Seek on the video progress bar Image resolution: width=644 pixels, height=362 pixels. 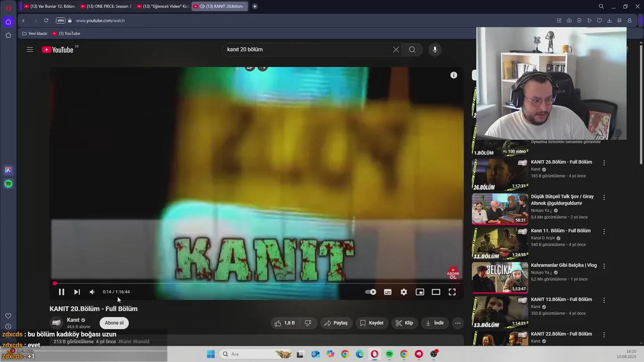[x=257, y=284]
